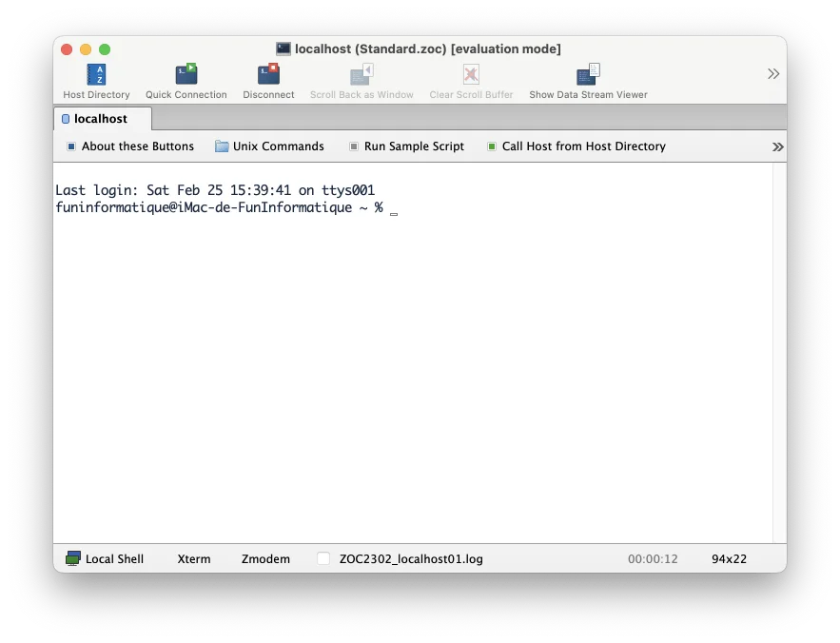The height and width of the screenshot is (643, 840).
Task: Click the Scroll Back as Window icon
Action: 363,72
